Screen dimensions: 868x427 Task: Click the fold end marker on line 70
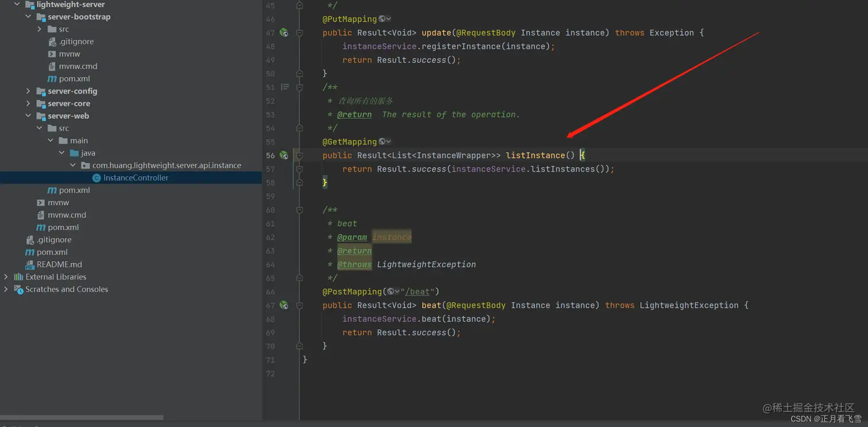(x=299, y=346)
